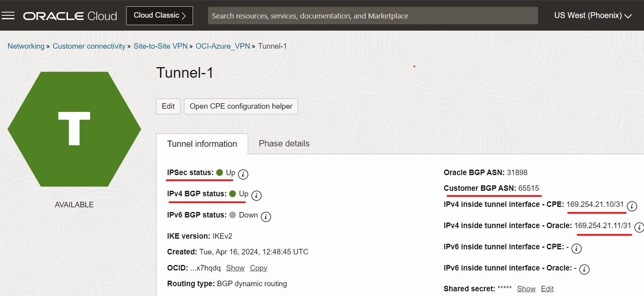Switch to the Phase details tab
The height and width of the screenshot is (296, 644).
284,144
